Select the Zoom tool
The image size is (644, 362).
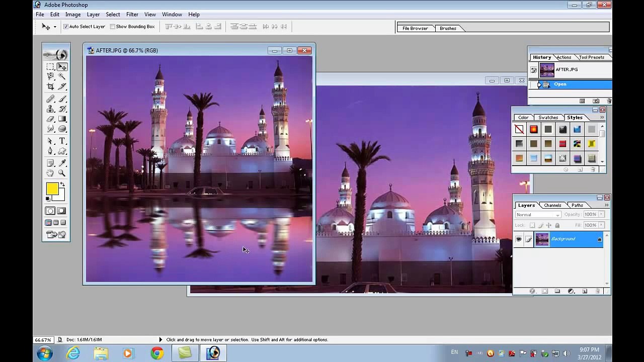tap(62, 172)
